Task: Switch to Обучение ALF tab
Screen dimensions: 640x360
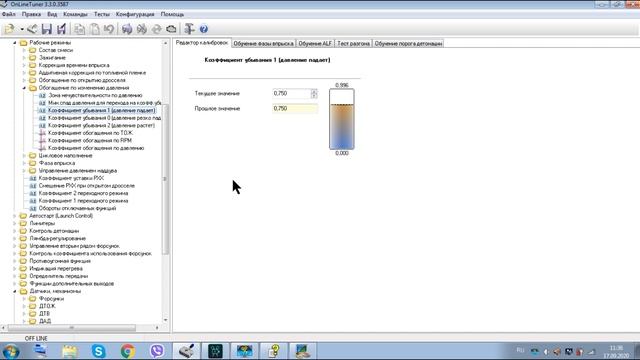Action: tap(315, 43)
